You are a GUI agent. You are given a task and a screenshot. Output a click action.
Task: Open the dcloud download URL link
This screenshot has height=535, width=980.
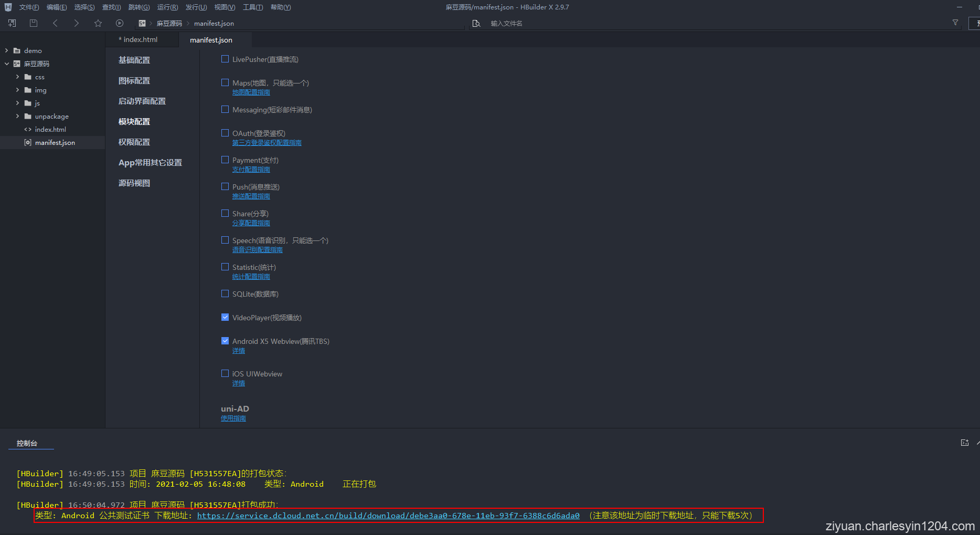pyautogui.click(x=388, y=516)
